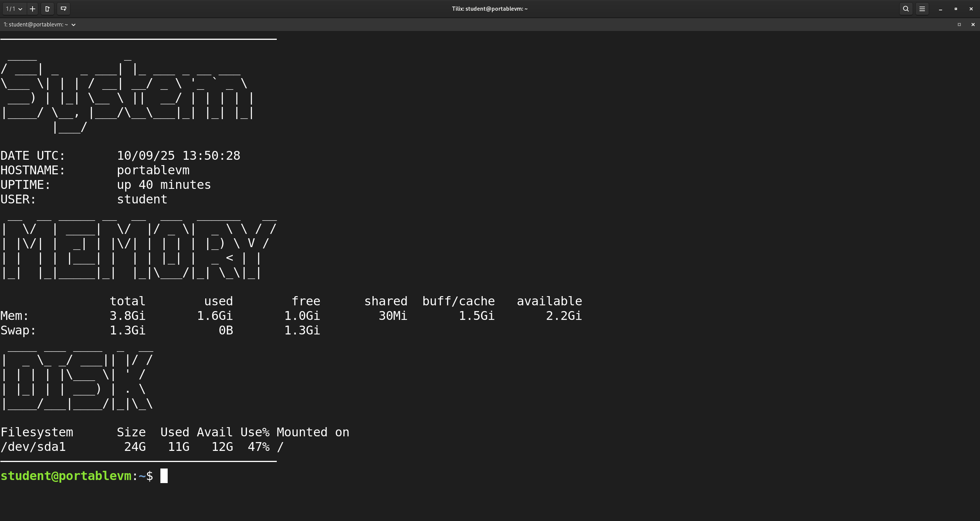Maximize the terminal pane
Image resolution: width=980 pixels, height=521 pixels.
[959, 25]
